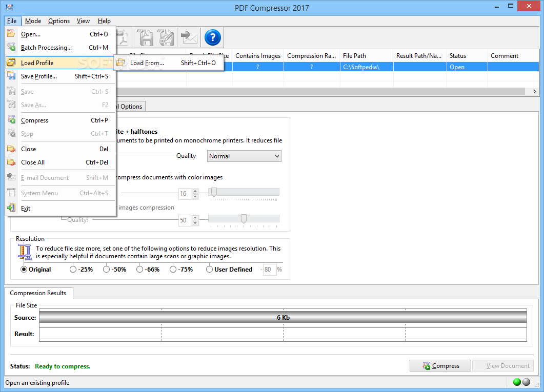Click the Compress button at bottom right
Viewport: 544px width, 392px height.
[440, 366]
